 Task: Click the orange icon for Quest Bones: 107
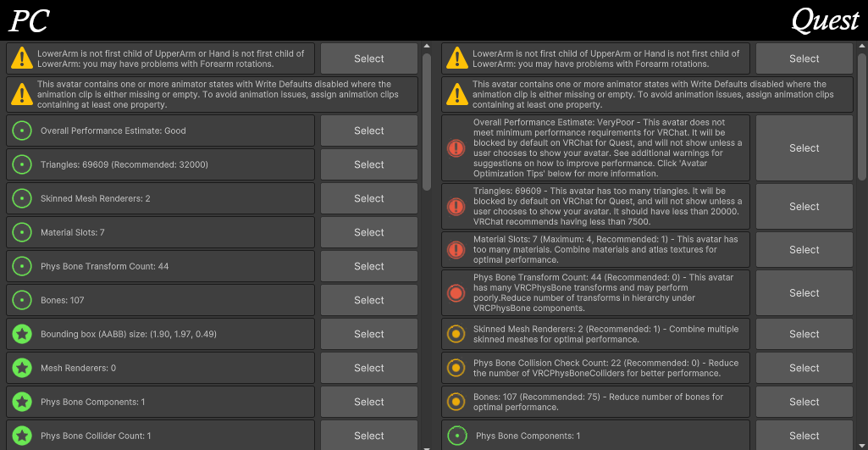[456, 402]
